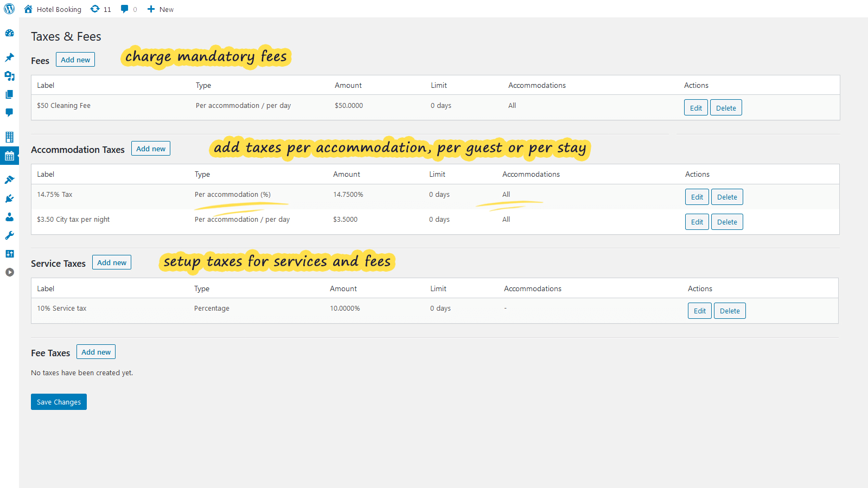This screenshot has height=488, width=868.
Task: Open Appearance via the paintbrush icon
Action: tap(9, 180)
